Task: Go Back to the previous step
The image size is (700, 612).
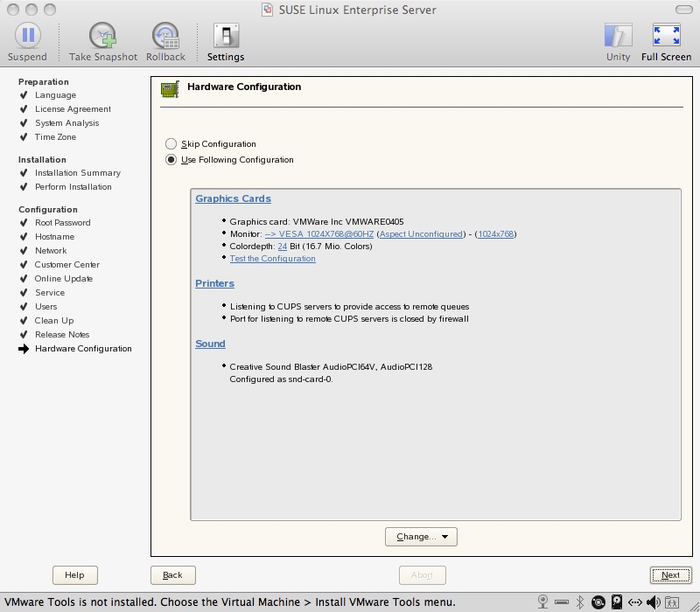Action: (172, 575)
